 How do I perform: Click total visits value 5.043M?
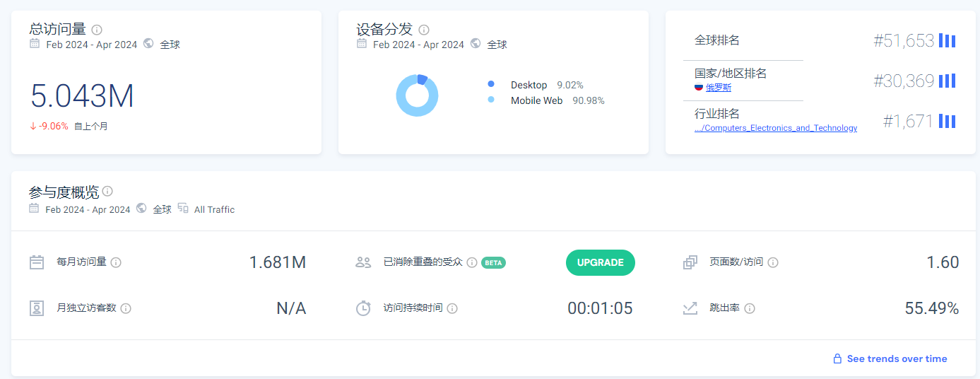82,96
